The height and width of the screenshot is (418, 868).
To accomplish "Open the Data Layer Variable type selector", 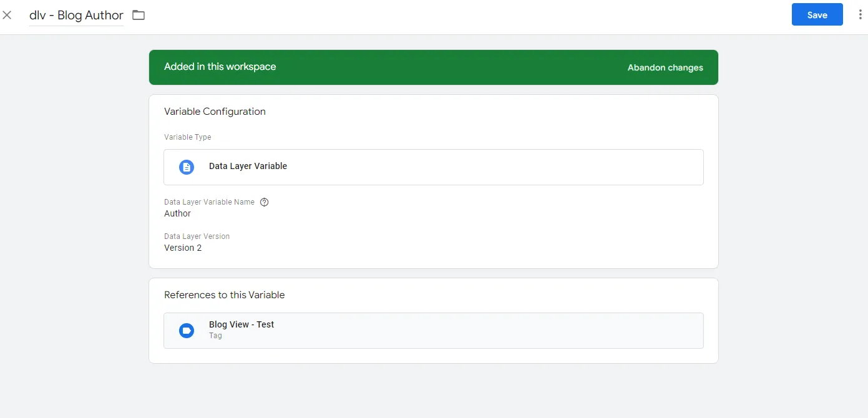I will click(433, 167).
